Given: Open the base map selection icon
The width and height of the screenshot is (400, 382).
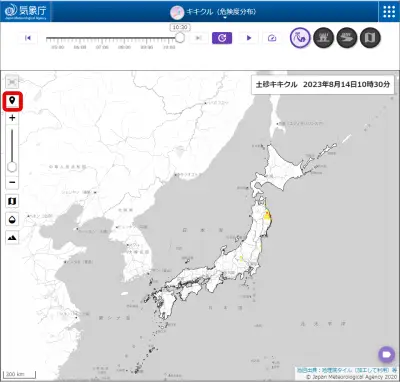Looking at the screenshot, I should (x=12, y=201).
